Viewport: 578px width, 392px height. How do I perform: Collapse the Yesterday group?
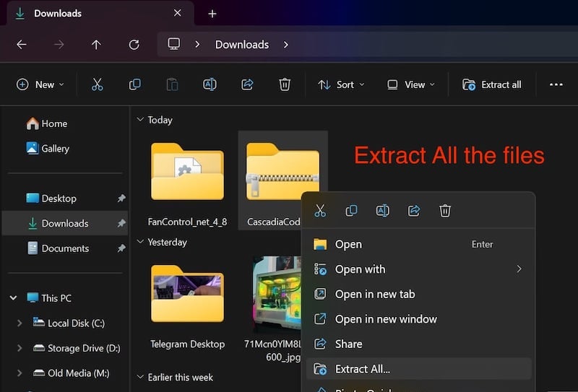coord(140,242)
